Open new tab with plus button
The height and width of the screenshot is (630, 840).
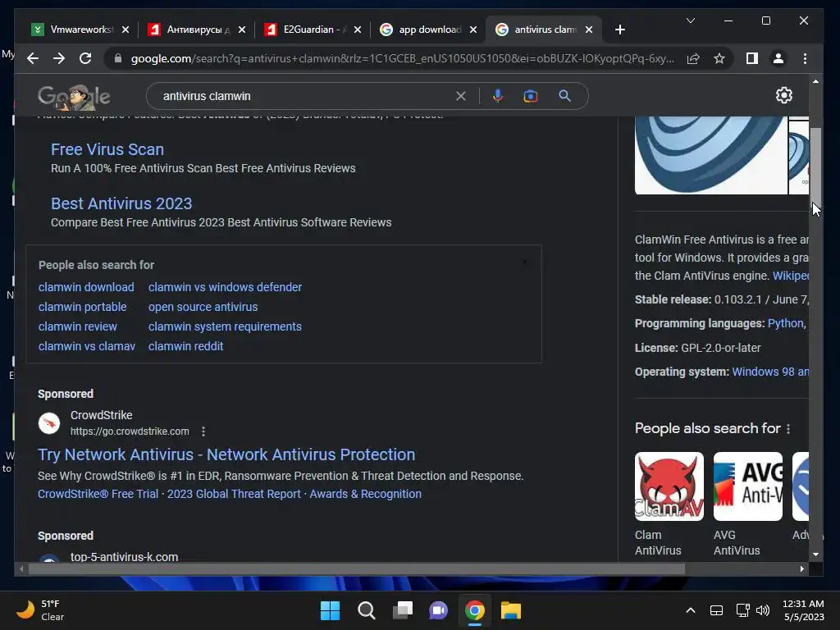pos(620,30)
